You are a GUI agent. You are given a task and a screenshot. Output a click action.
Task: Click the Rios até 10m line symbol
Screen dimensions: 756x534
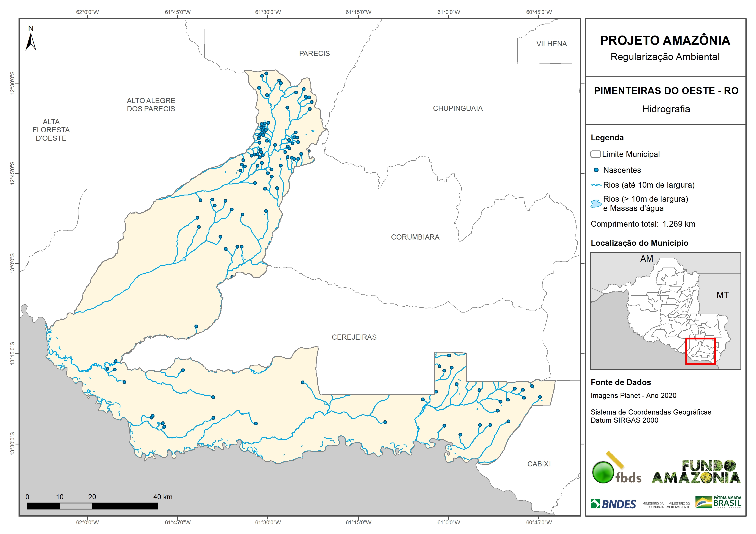[x=596, y=185]
